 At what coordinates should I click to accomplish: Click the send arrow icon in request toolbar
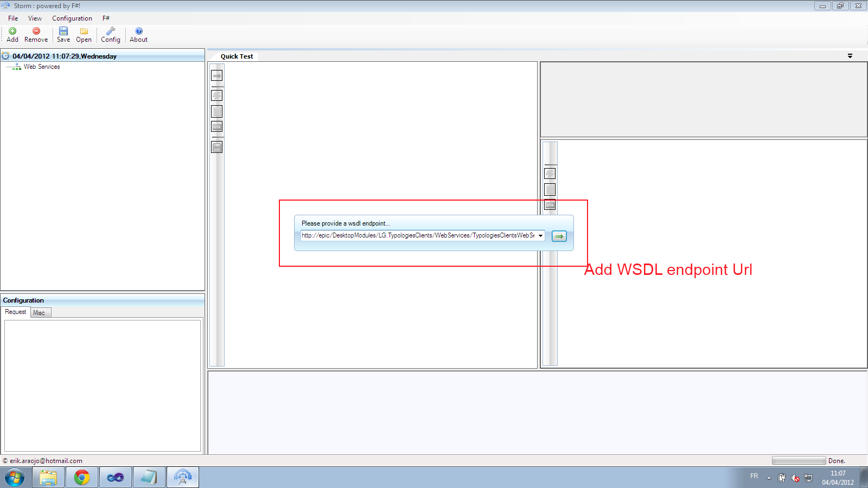217,75
